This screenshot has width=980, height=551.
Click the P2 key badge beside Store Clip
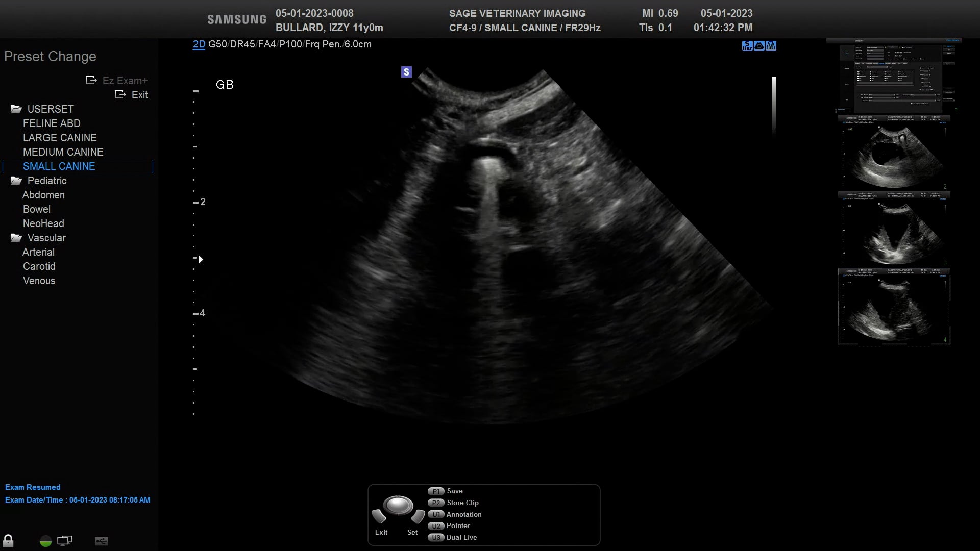click(436, 503)
